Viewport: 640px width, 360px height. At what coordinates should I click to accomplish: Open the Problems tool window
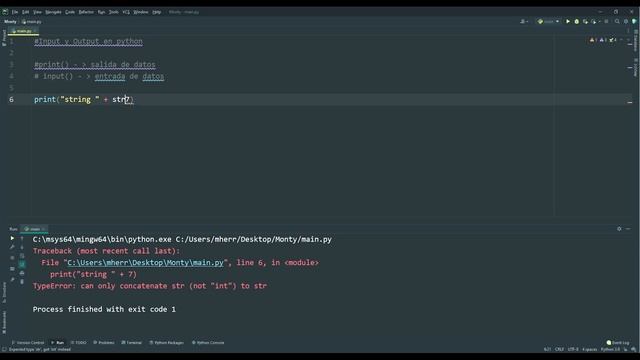coord(104,343)
